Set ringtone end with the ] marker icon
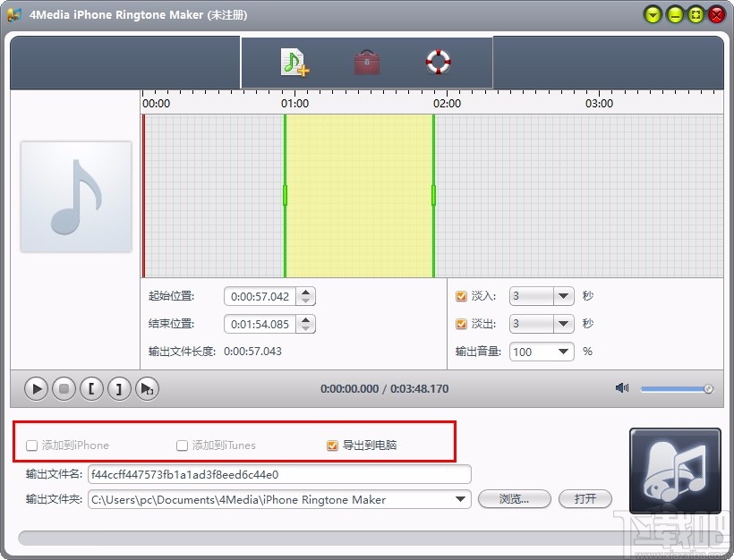734x560 pixels. pyautogui.click(x=119, y=388)
